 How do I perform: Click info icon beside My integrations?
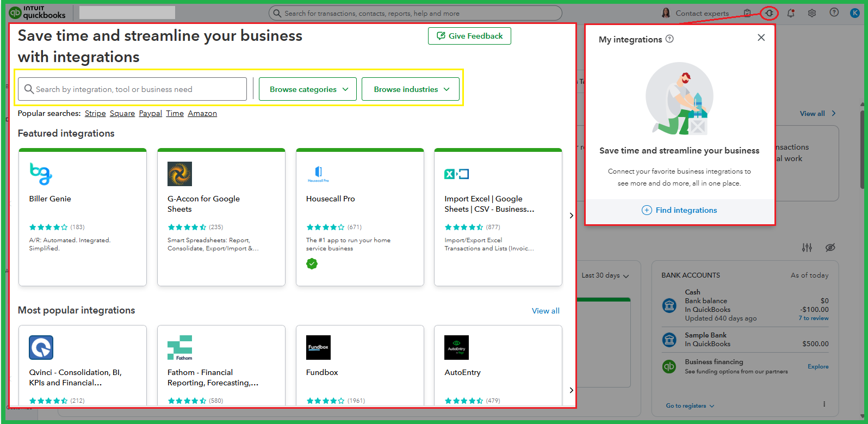[x=669, y=39]
